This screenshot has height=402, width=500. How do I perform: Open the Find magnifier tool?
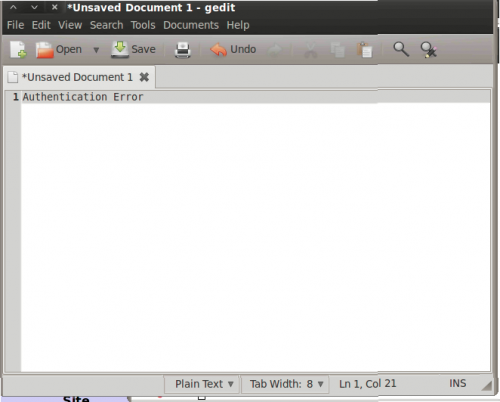pyautogui.click(x=401, y=49)
